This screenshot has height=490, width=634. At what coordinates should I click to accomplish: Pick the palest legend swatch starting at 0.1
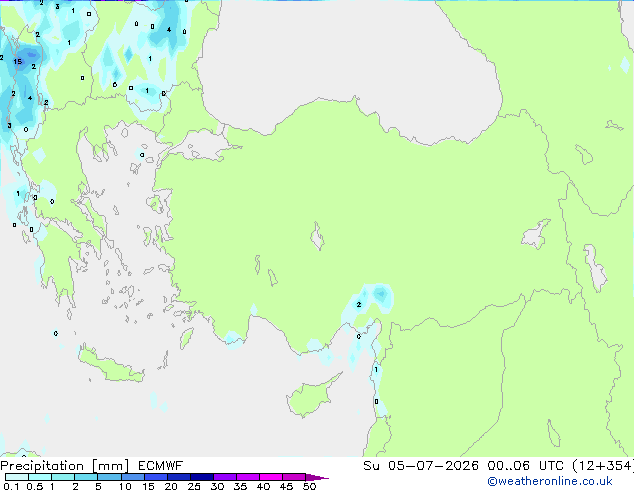[x=17, y=477]
